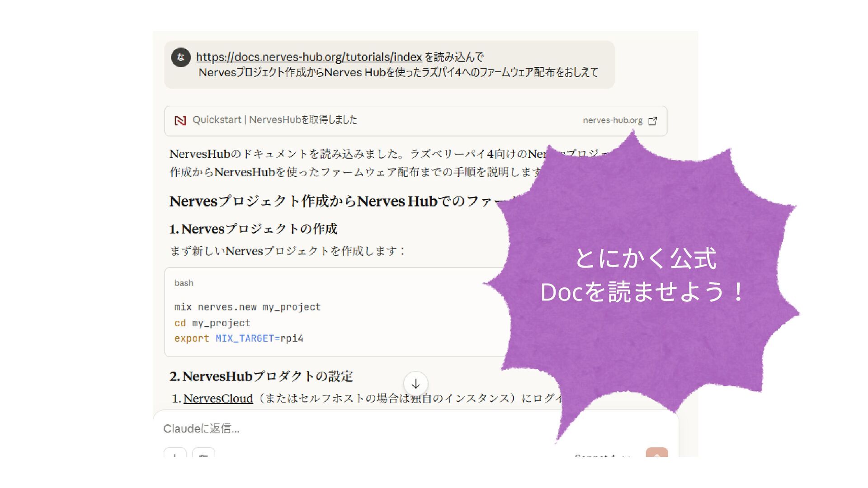Click the export MIX_TARGET=rpi4 code line
The image size is (868, 488).
[x=239, y=338]
